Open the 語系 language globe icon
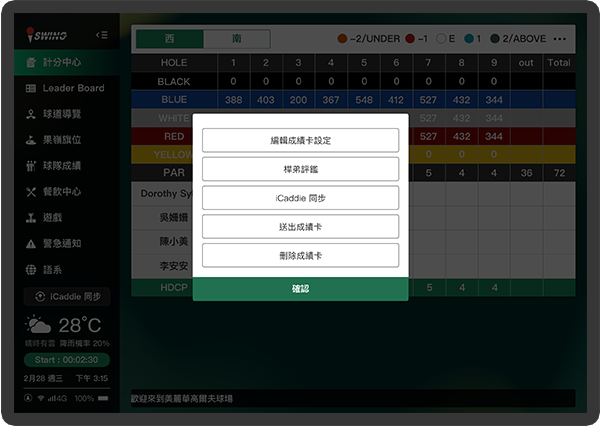 (31, 270)
